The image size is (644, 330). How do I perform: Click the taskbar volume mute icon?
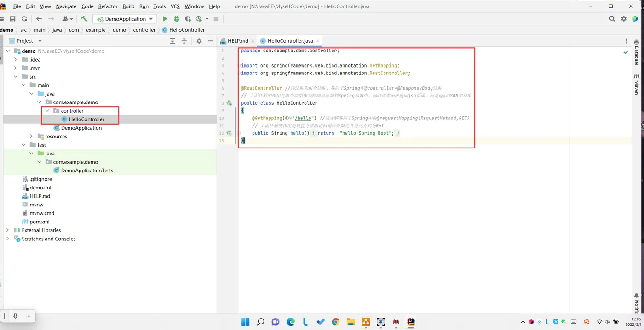pyautogui.click(x=608, y=322)
